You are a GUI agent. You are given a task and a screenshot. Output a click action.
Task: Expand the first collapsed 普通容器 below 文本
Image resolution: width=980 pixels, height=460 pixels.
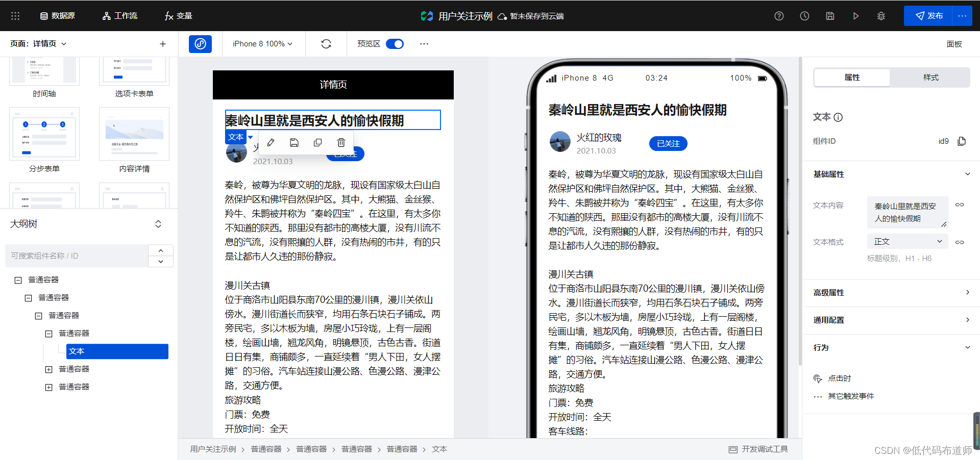(x=48, y=369)
